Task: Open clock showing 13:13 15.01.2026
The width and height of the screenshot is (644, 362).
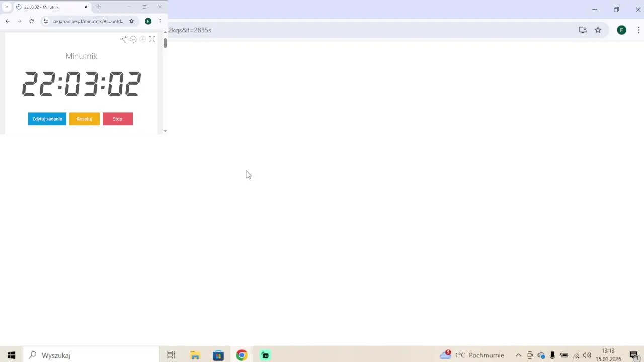Action: tap(608, 355)
